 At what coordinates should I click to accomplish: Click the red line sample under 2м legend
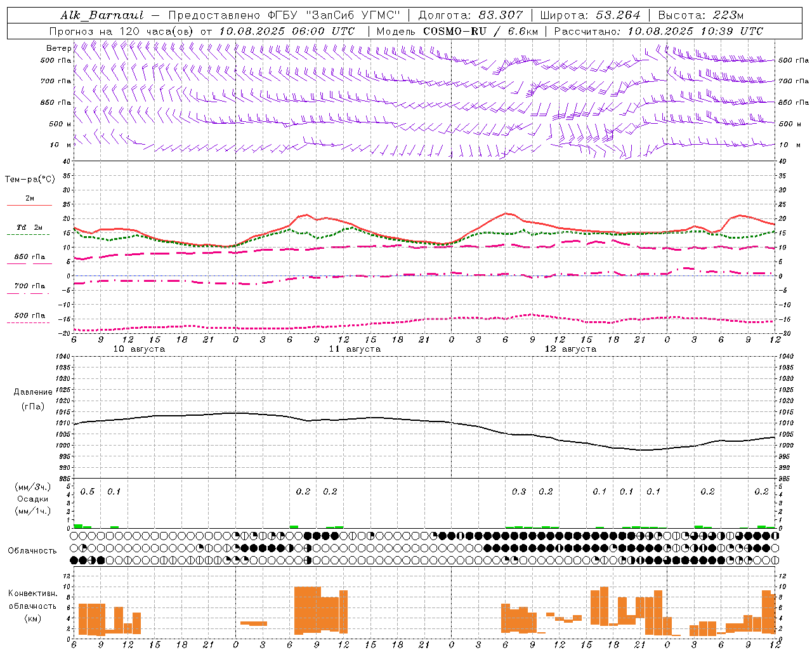[x=29, y=205]
